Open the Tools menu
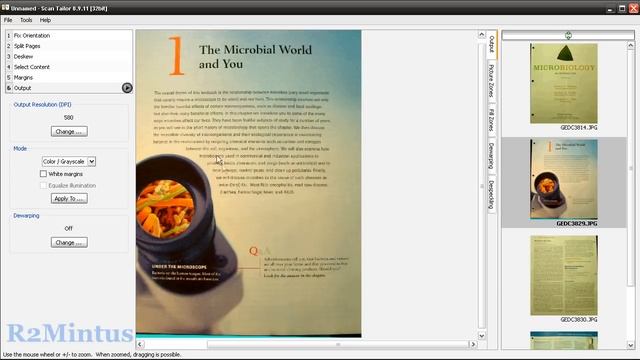Viewport: 640px width, 360px height. (26, 20)
